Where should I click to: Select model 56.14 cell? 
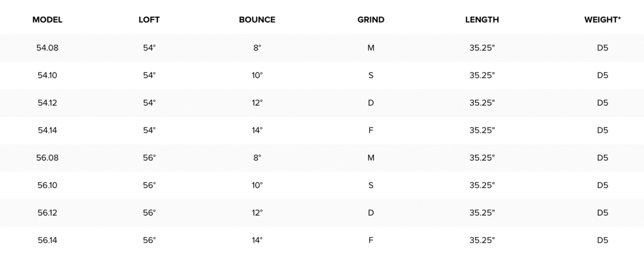point(47,240)
